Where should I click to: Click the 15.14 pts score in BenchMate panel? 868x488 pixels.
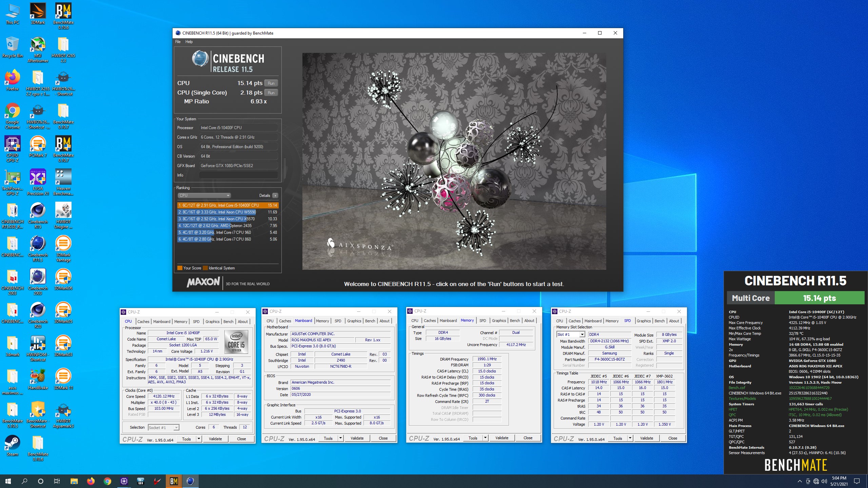[x=820, y=298]
